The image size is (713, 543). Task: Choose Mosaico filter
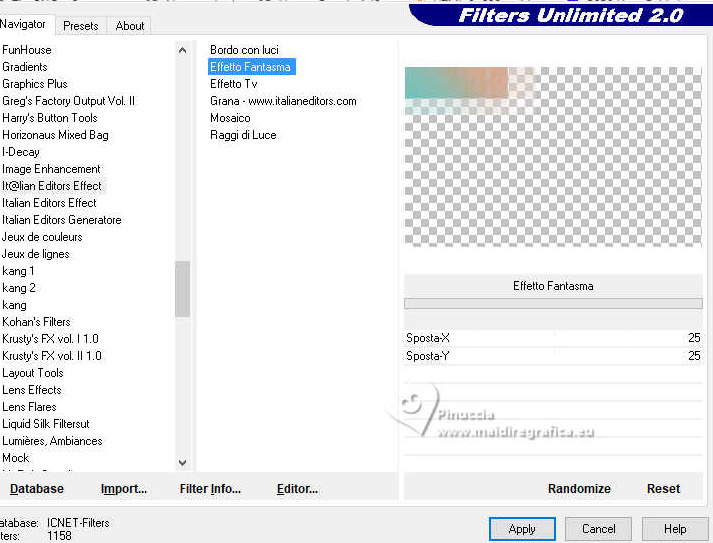point(230,118)
